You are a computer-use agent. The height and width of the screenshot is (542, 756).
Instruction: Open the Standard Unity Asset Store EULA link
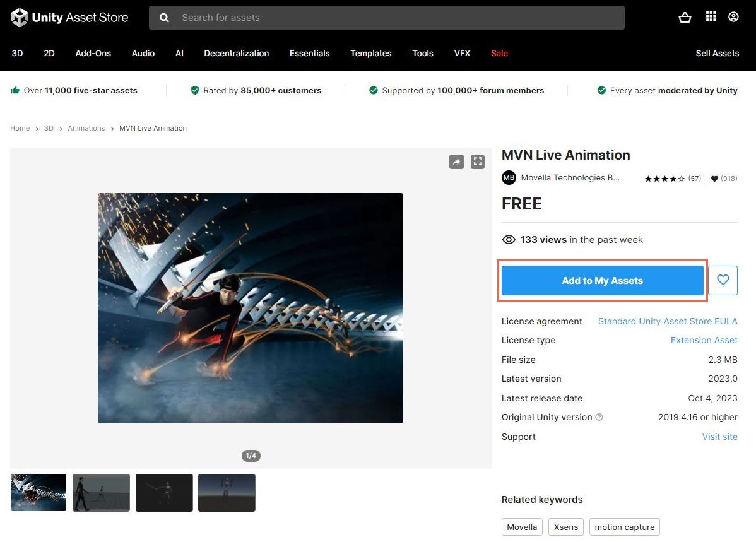tap(668, 321)
